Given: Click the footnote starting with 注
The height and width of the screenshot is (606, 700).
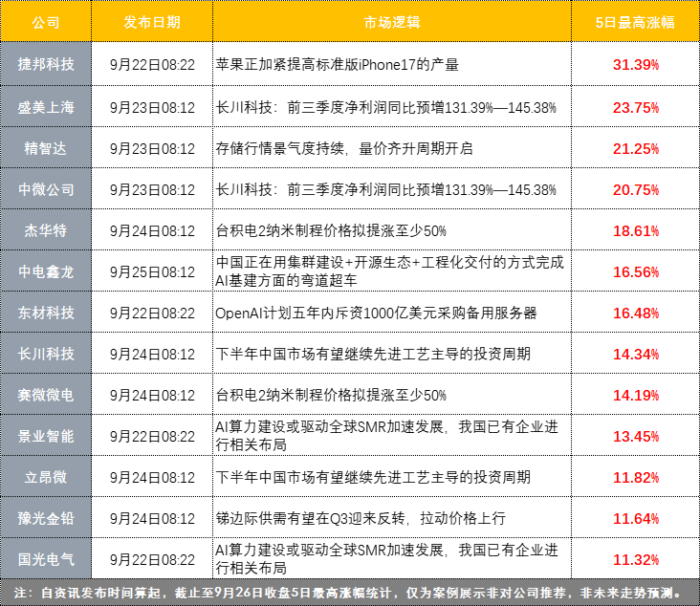Looking at the screenshot, I should [348, 593].
